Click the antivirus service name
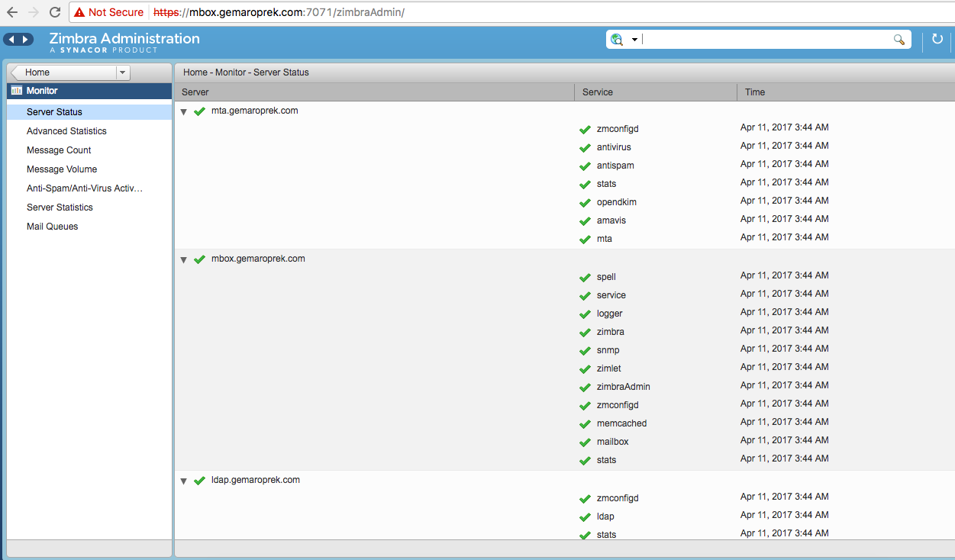This screenshot has height=560, width=955. point(614,147)
